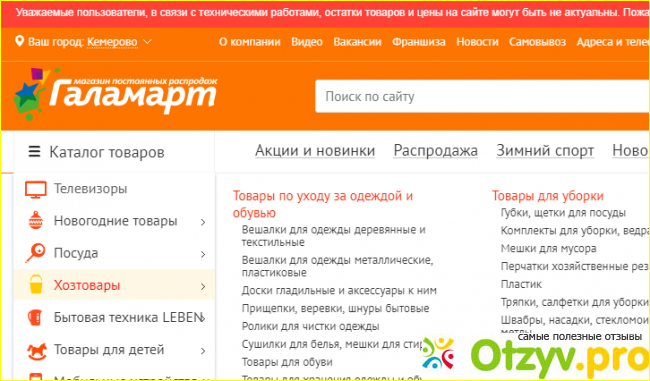This screenshot has width=650, height=381.
Task: Open Пластик subcategory
Action: pos(521,284)
